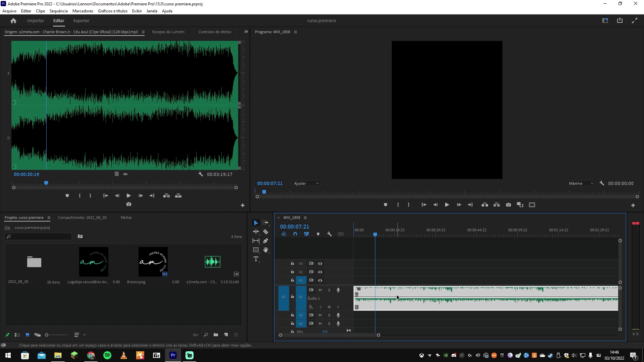
Task: Open the Sequência menu
Action: (x=58, y=11)
